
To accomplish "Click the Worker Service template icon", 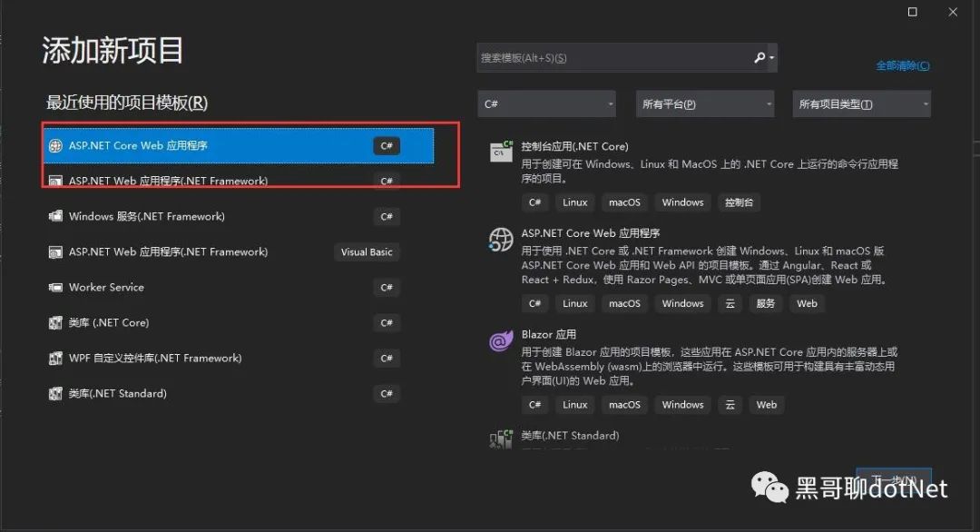I will [55, 288].
